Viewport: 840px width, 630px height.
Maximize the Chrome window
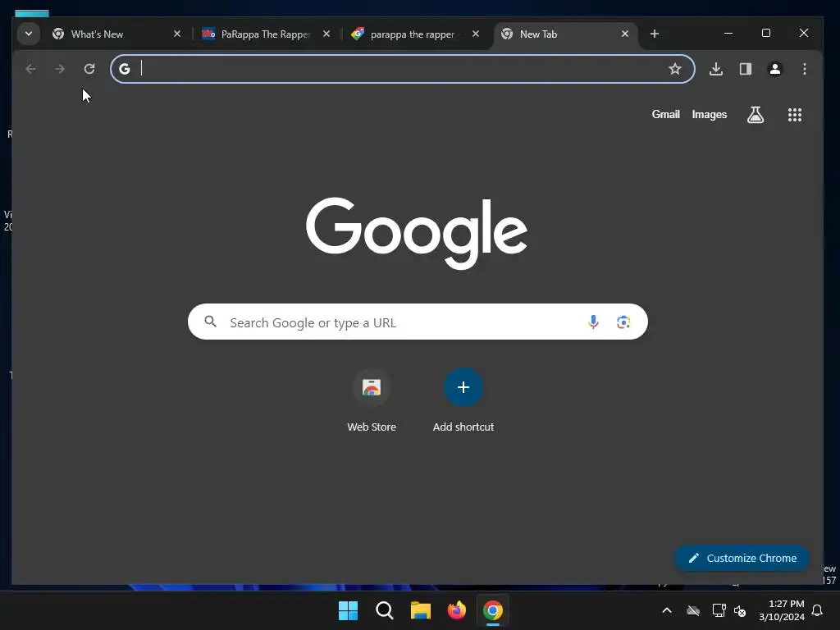(766, 33)
